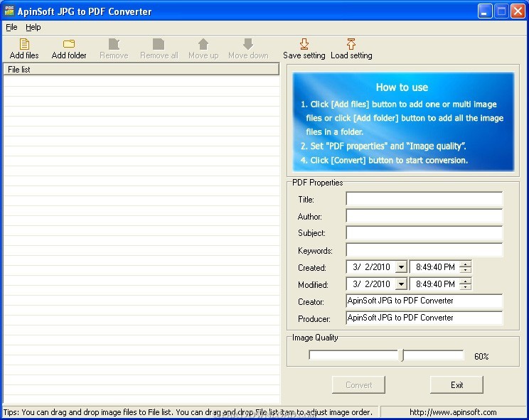Click into the Creator text field
The image size is (529, 420).
coord(424,301)
